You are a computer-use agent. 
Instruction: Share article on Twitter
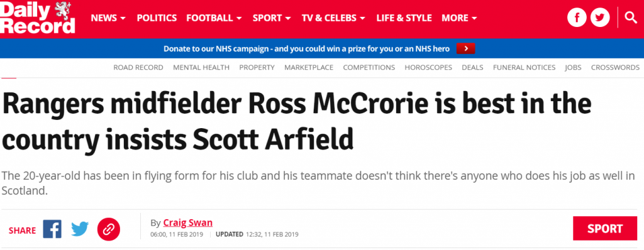(80, 229)
